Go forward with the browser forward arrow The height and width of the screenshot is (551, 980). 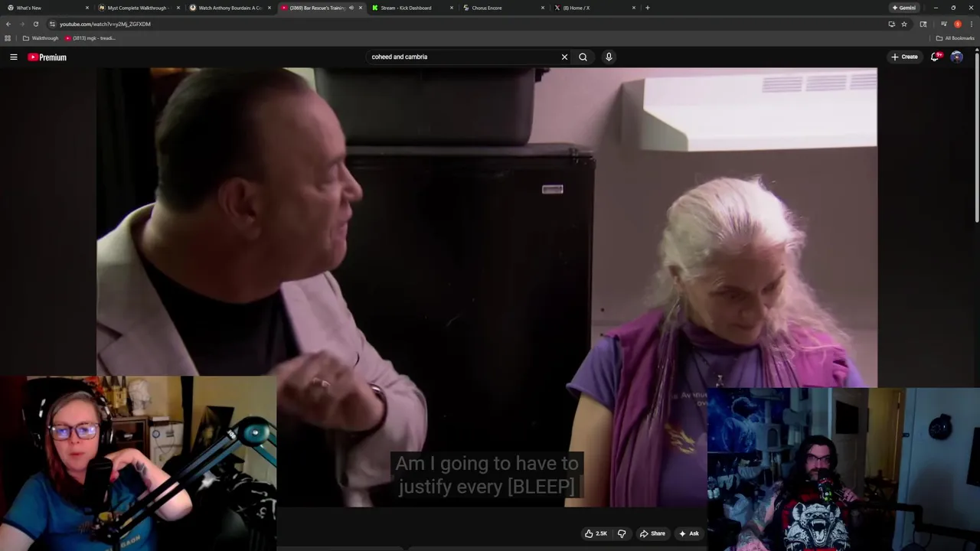[x=22, y=24]
